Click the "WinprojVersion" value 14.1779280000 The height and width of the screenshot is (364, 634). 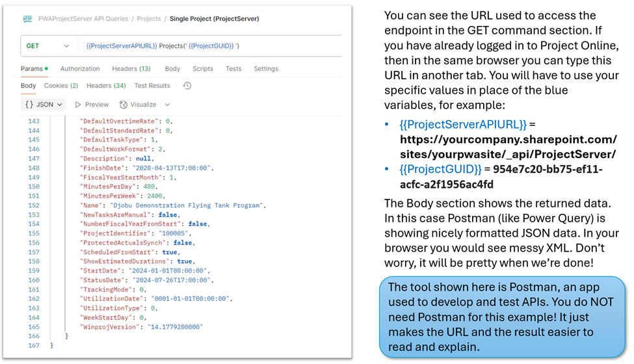point(175,327)
